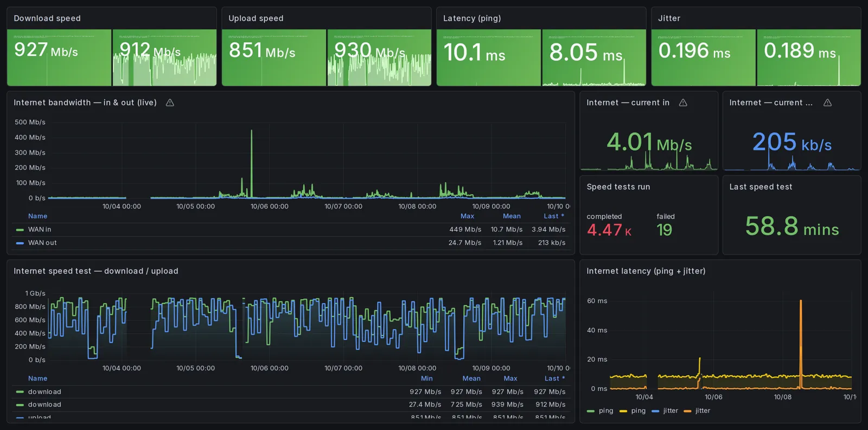Click the 930 Mb/s upload stat
This screenshot has width=868, height=430.
click(369, 50)
